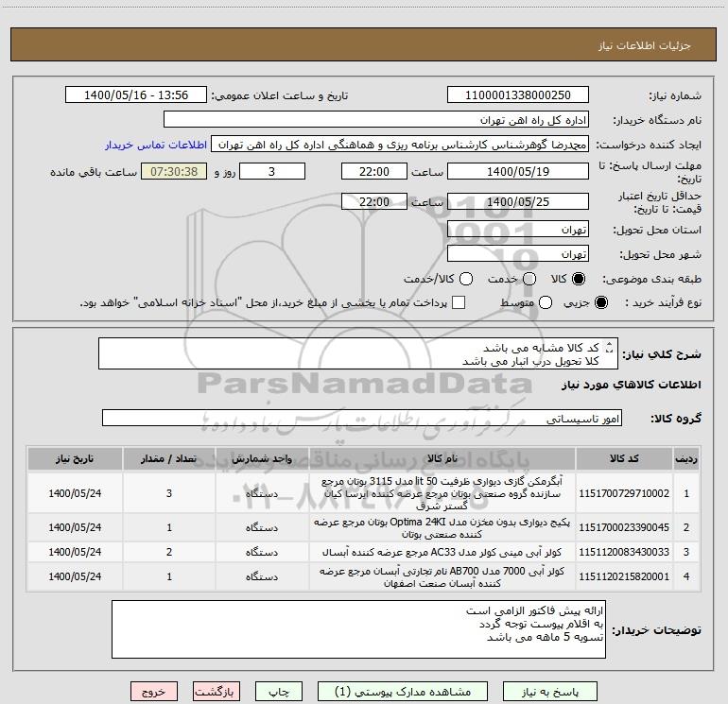Select the کالا radio button
This screenshot has height=704, width=728.
579,279
